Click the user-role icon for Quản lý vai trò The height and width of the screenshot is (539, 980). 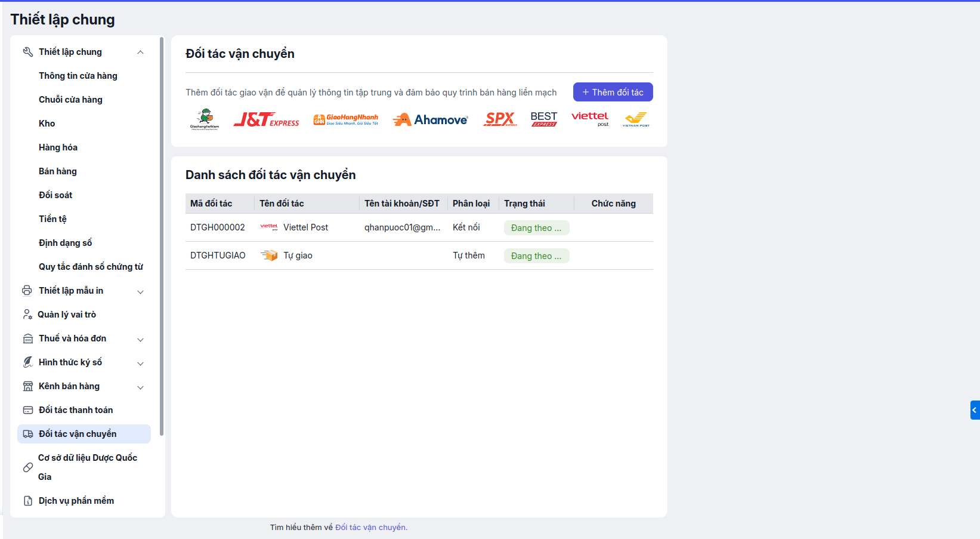(x=27, y=315)
